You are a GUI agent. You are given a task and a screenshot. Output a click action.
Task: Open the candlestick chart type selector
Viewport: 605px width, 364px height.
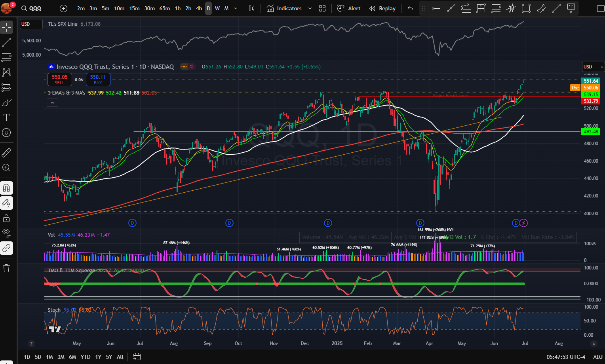click(x=252, y=8)
